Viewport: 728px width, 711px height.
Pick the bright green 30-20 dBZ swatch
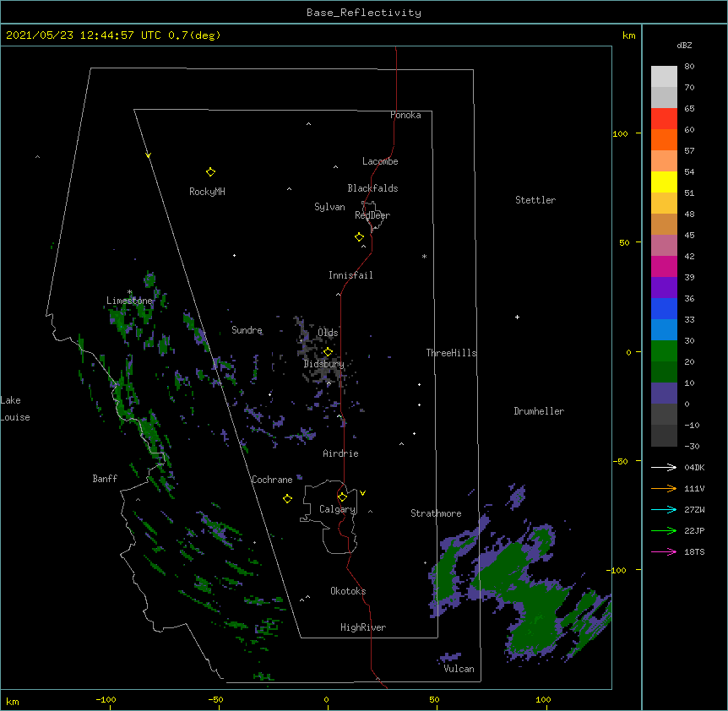(x=664, y=351)
